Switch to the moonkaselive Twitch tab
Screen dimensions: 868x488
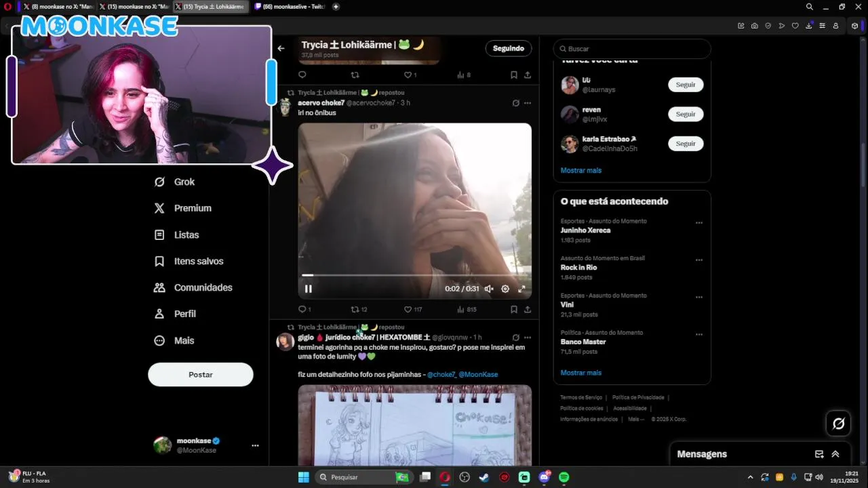coord(290,7)
